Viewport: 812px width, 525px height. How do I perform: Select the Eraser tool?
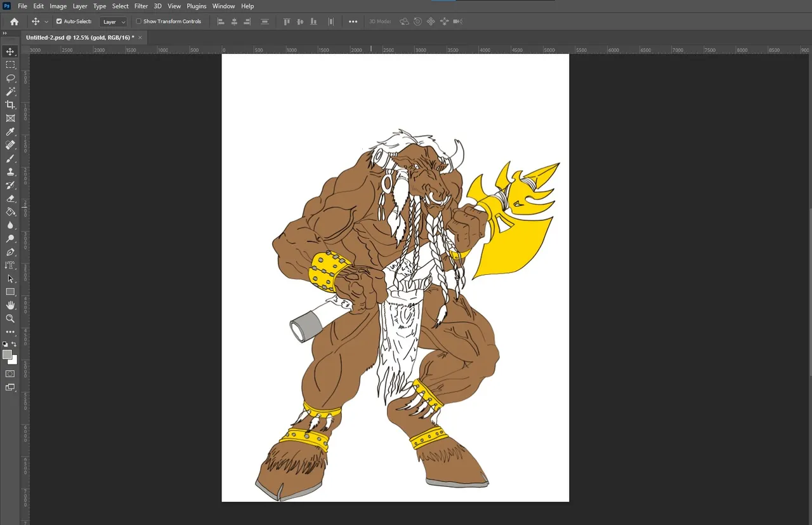[10, 199]
